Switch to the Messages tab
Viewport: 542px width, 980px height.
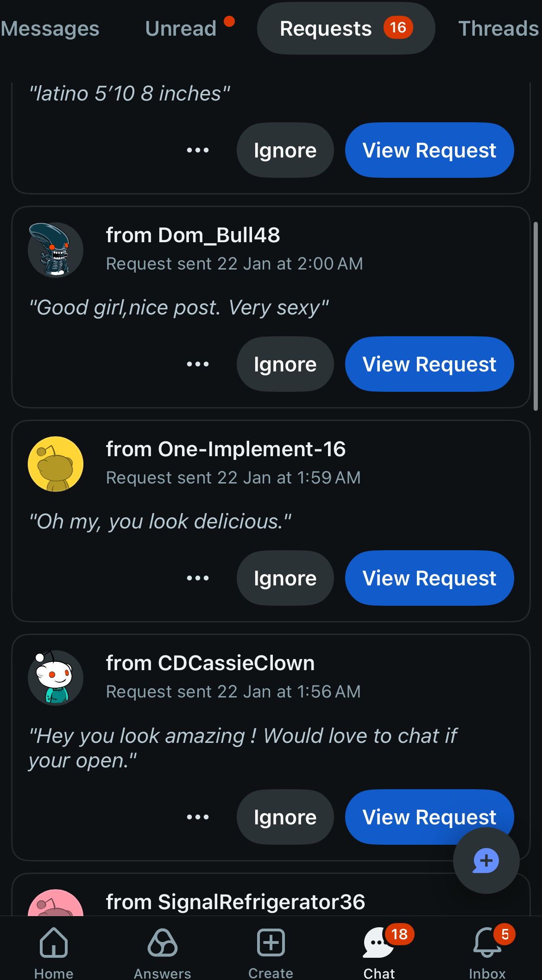(x=50, y=29)
